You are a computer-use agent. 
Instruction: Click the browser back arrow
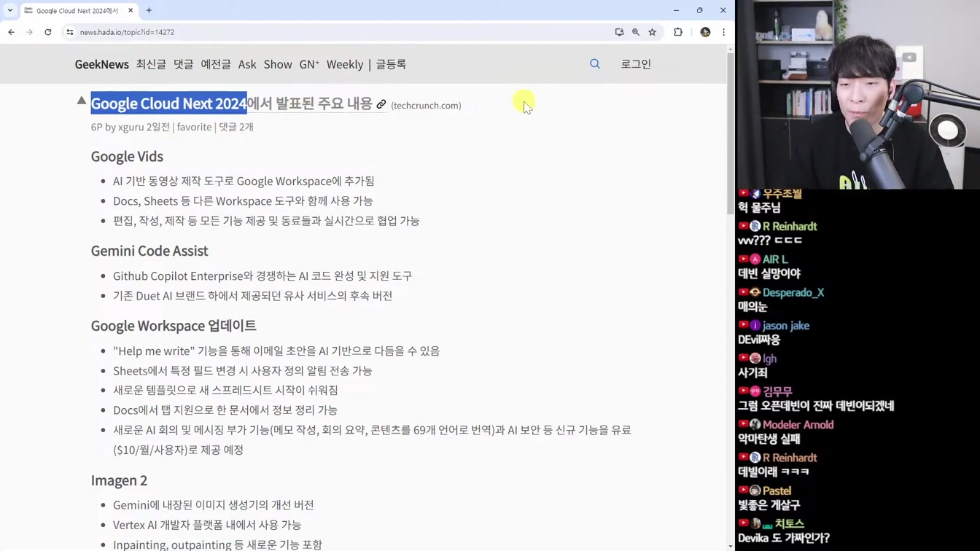click(11, 32)
